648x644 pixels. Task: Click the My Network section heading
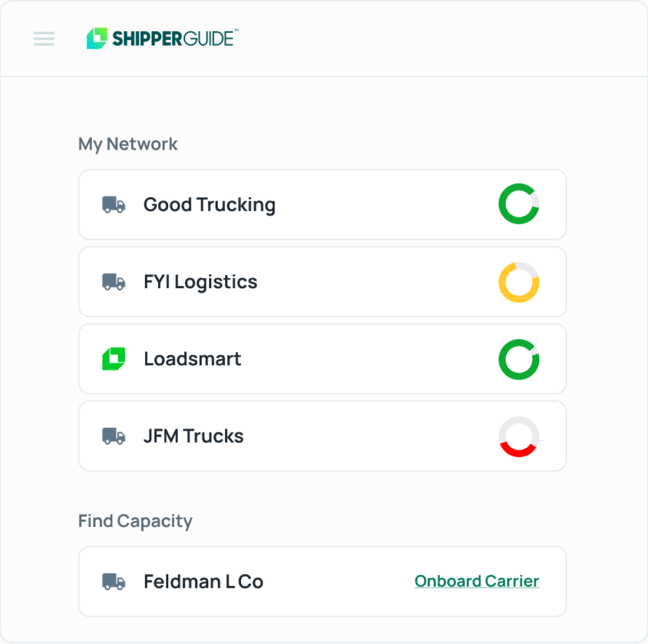click(x=127, y=144)
